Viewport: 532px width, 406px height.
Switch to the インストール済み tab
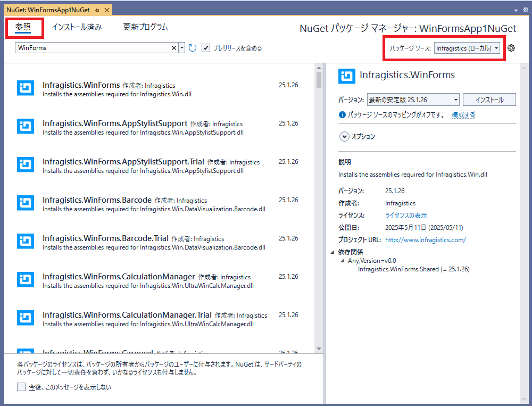point(77,27)
